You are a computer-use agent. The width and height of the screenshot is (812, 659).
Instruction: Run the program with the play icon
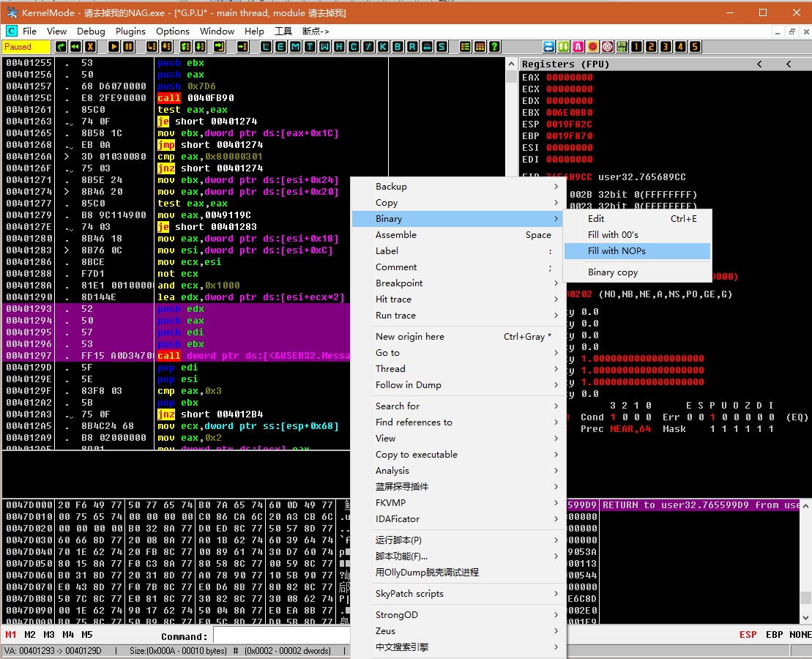pos(113,47)
